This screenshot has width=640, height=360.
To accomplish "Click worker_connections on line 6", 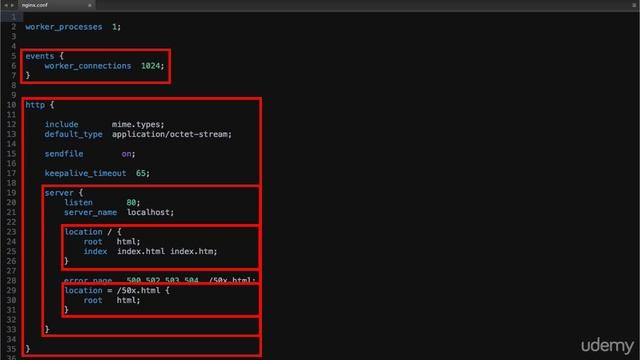I will pyautogui.click(x=88, y=66).
